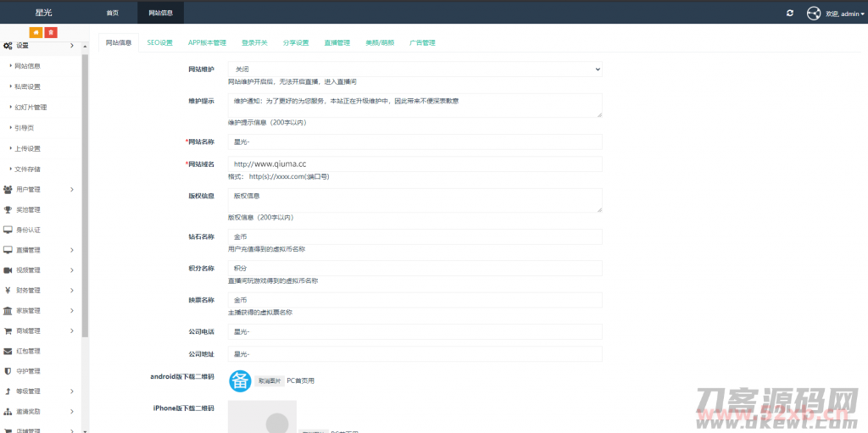Click the shield icon for 守护管理

point(8,371)
